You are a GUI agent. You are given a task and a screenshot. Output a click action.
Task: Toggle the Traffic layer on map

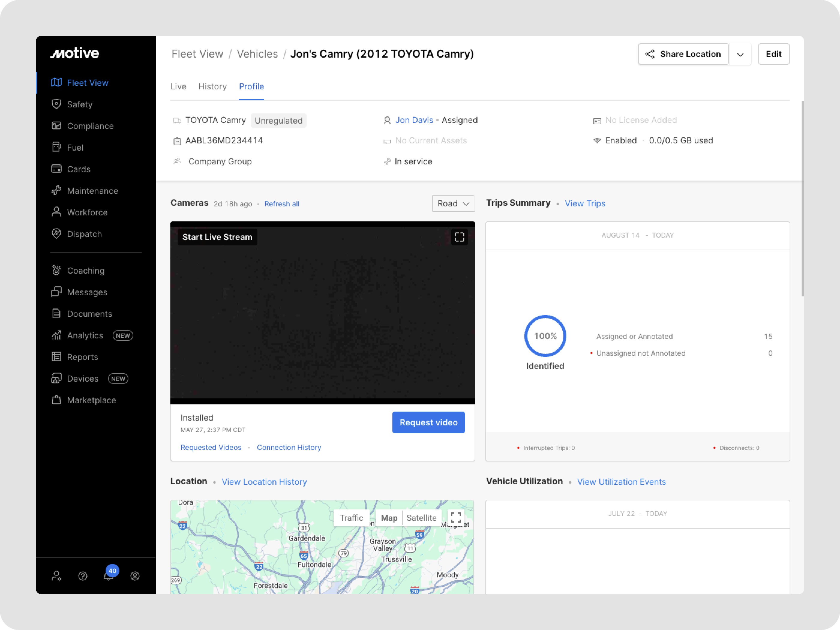(351, 518)
